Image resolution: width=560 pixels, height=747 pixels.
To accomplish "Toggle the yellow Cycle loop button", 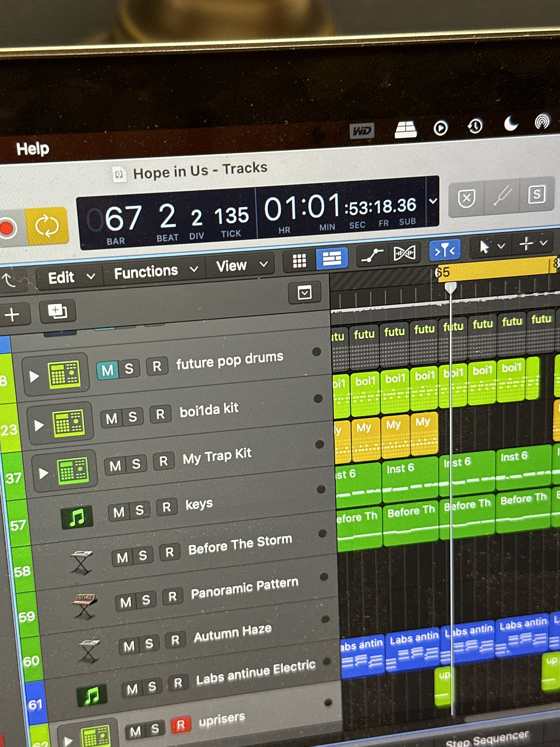I will click(48, 226).
